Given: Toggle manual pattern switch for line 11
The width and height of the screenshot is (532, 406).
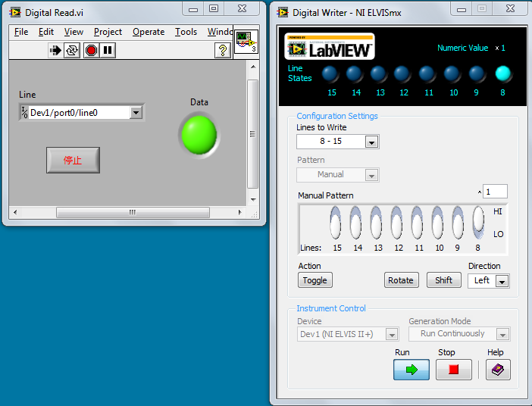Looking at the screenshot, I should [x=418, y=223].
